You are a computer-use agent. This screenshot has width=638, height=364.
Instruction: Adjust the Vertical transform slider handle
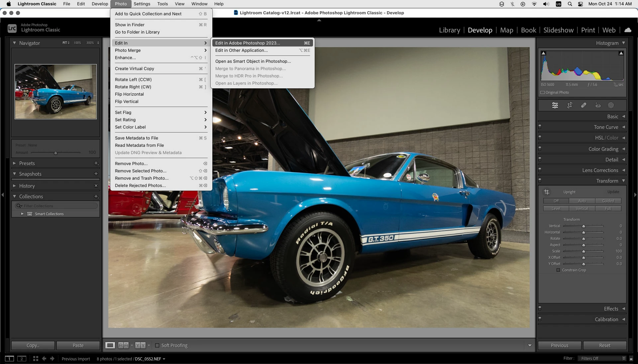(x=584, y=226)
